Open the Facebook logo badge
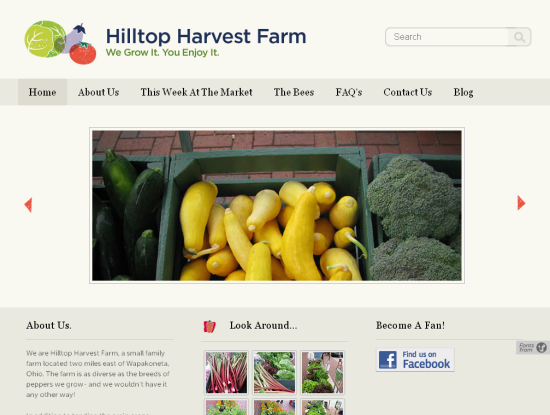This screenshot has width=550, height=415. click(x=415, y=360)
